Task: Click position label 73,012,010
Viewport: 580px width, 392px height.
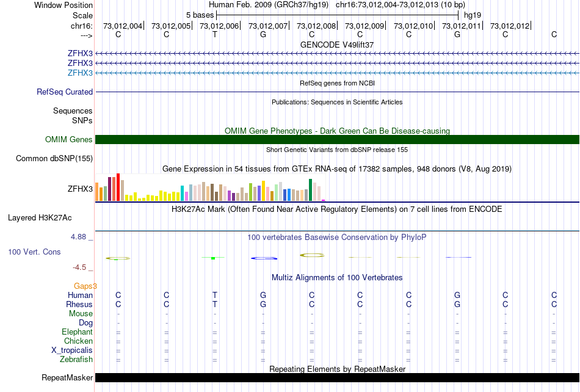Action: 413,26
